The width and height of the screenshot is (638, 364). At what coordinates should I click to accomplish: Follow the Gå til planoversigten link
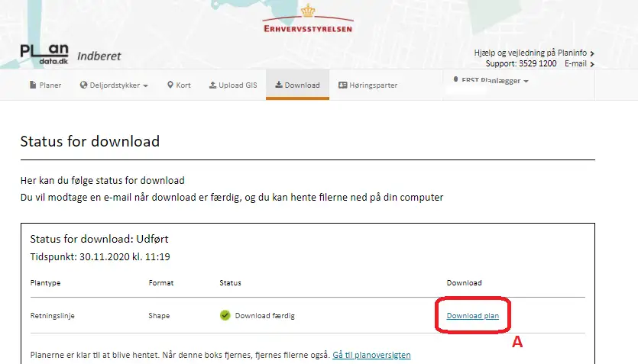[371, 355]
